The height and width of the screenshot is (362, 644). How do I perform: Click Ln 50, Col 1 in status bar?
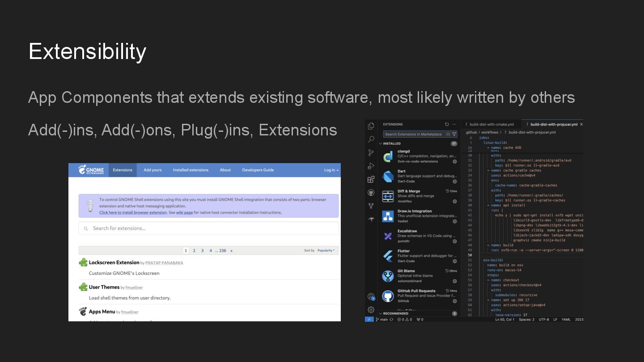tap(505, 320)
